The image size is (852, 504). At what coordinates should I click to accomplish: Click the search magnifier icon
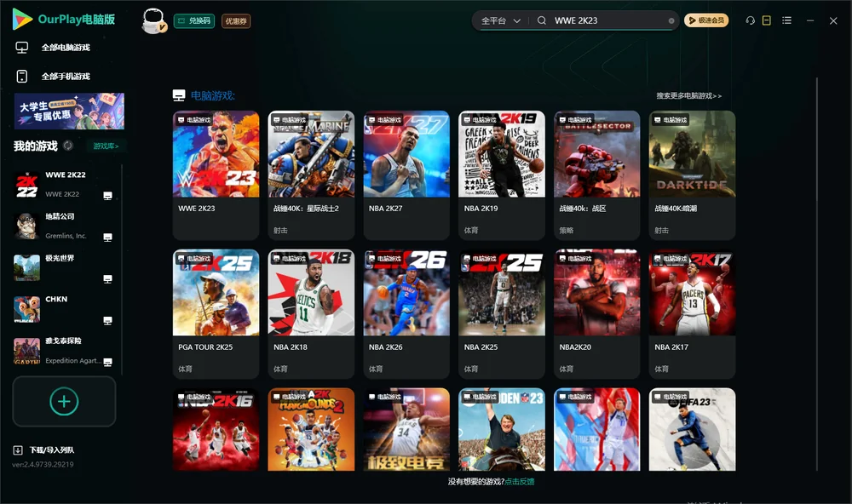[542, 20]
